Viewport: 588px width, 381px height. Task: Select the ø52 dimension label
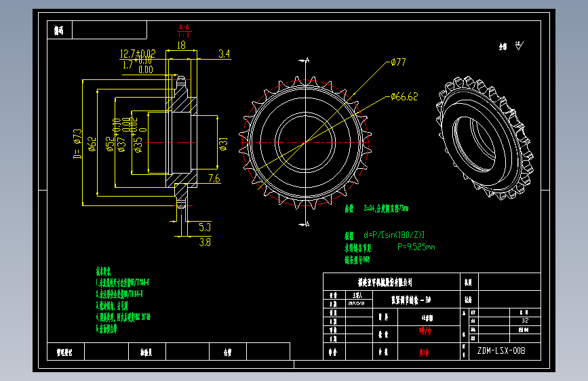pos(109,144)
